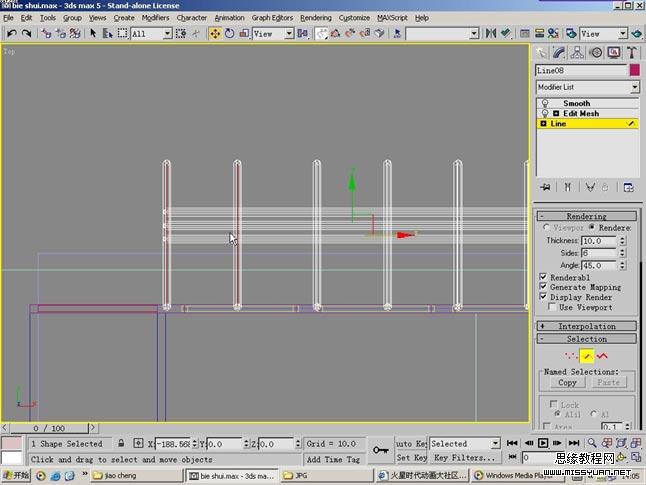This screenshot has width=646, height=485.
Task: Select Spline sub-object level icon
Action: [602, 356]
